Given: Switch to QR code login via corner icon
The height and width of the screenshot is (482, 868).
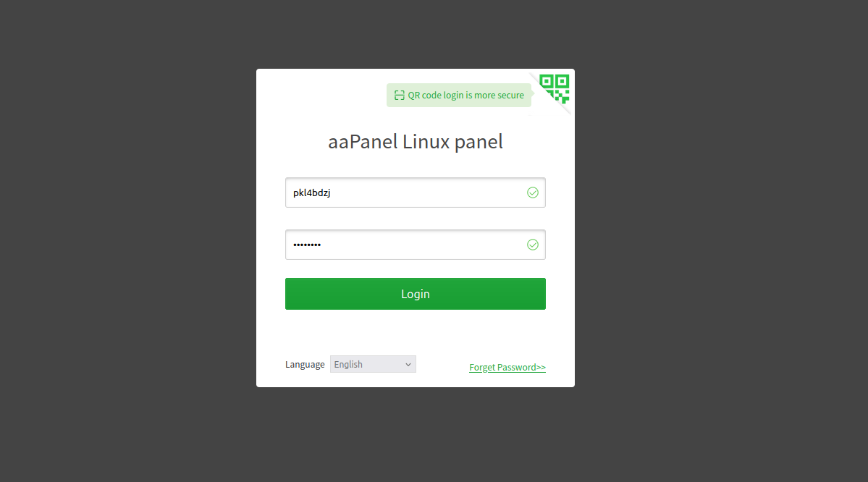Looking at the screenshot, I should pos(555,88).
